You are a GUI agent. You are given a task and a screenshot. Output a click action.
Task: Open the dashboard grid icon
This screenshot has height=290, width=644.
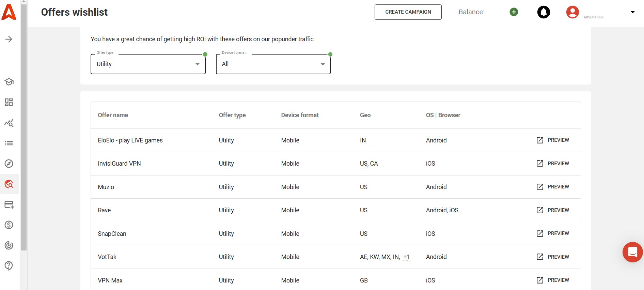coord(9,102)
